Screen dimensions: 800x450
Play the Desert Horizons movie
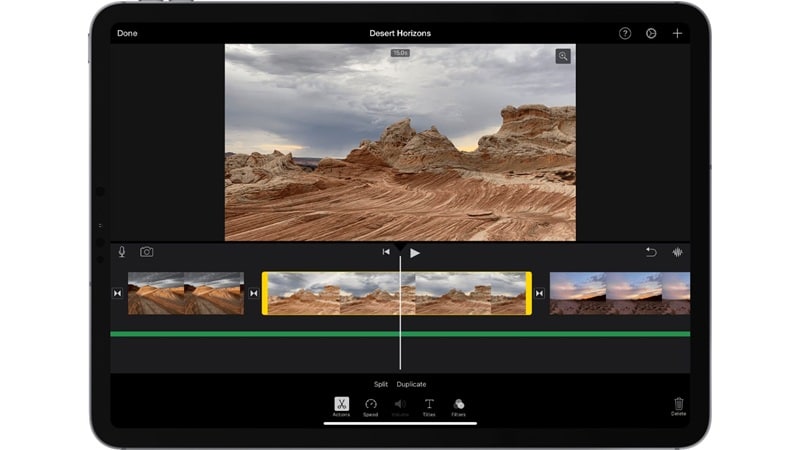(x=415, y=253)
